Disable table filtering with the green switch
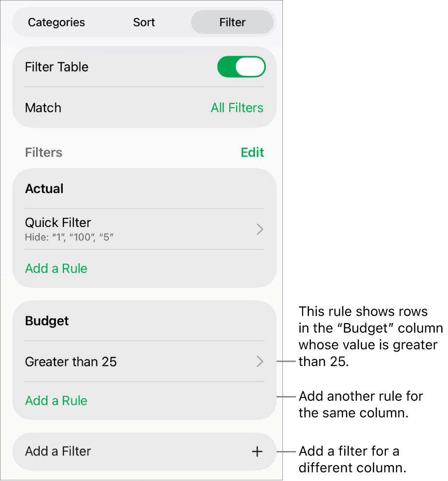The width and height of the screenshot is (448, 481). coord(241,67)
